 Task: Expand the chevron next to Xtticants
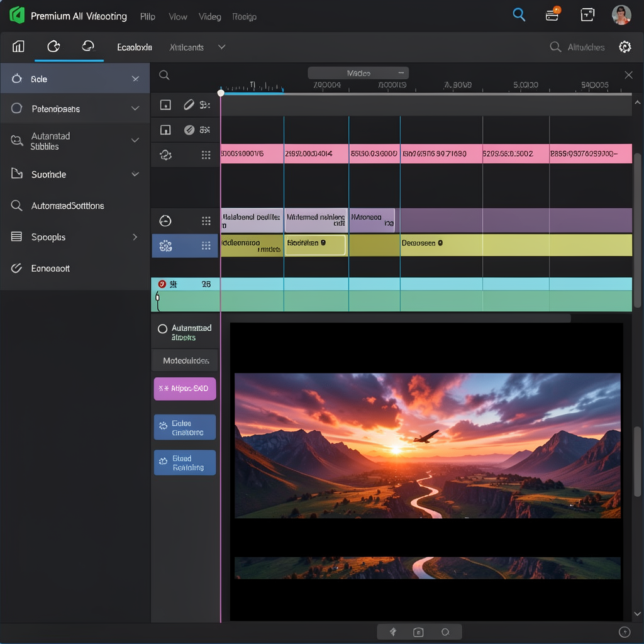[x=221, y=47]
